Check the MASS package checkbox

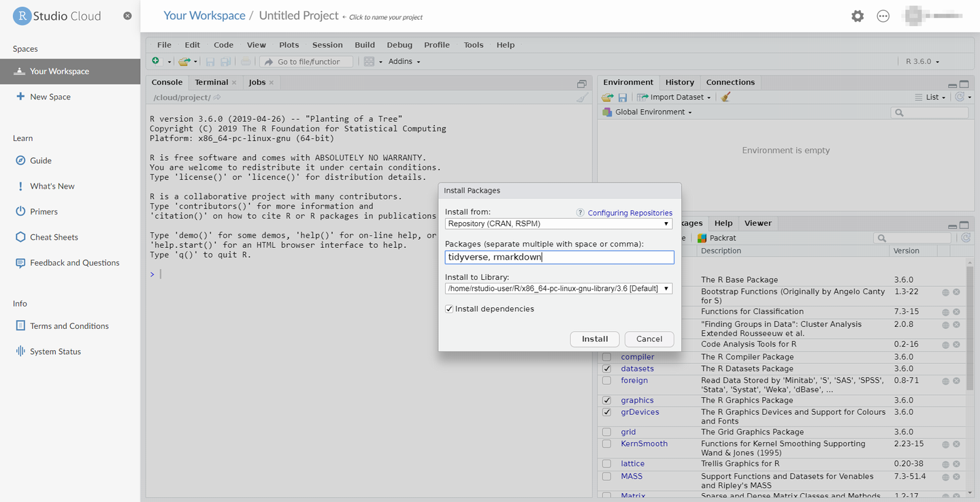606,477
